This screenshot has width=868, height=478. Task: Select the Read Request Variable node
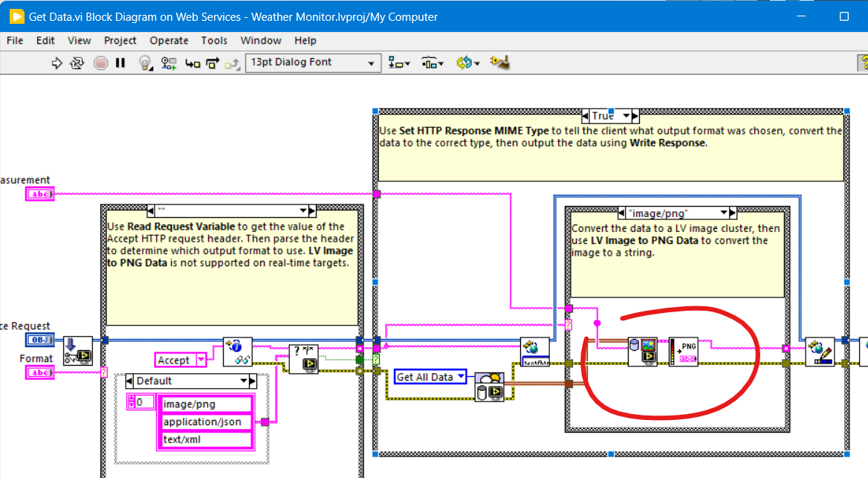click(x=238, y=352)
